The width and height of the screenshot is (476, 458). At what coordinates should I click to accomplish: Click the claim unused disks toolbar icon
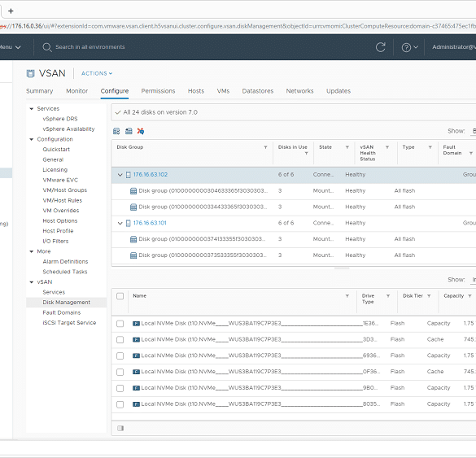click(116, 131)
